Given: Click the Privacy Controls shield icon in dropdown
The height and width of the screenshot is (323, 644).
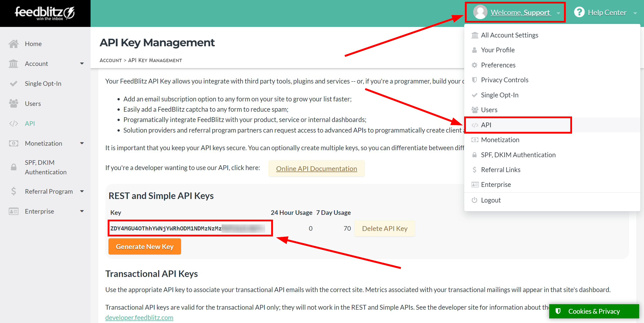Looking at the screenshot, I should (x=474, y=80).
